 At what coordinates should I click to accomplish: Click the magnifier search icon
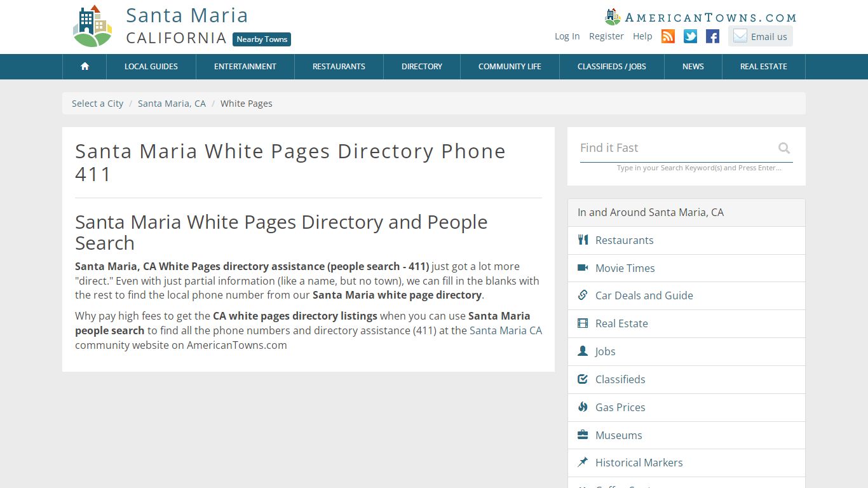pyautogui.click(x=784, y=148)
